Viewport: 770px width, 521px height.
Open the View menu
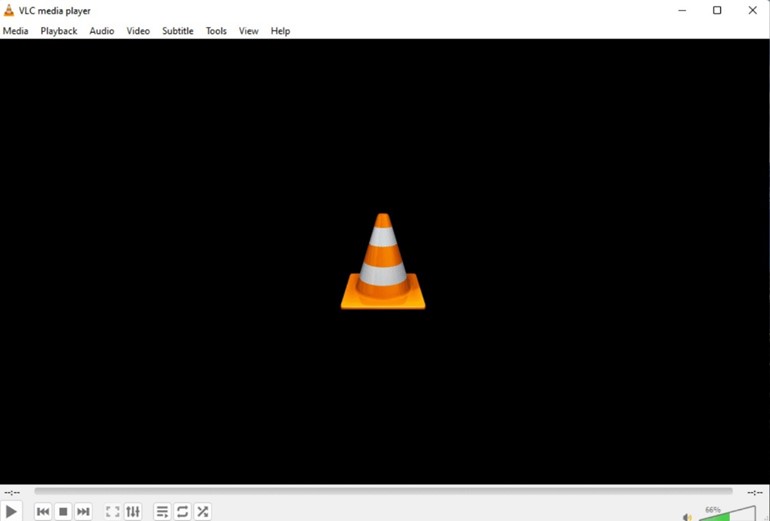(248, 31)
